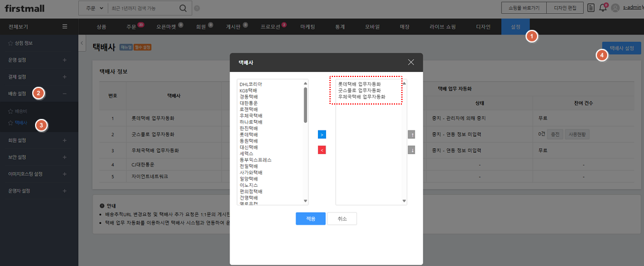This screenshot has height=266, width=644.
Task: Expand the 회원 설정 sidebar section
Action: click(64, 140)
